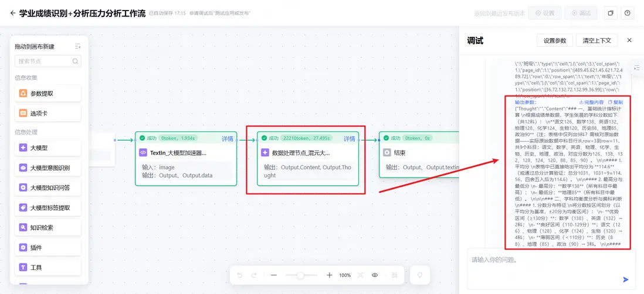
Task: Click the 调试 button in header
Action: tap(581, 13)
